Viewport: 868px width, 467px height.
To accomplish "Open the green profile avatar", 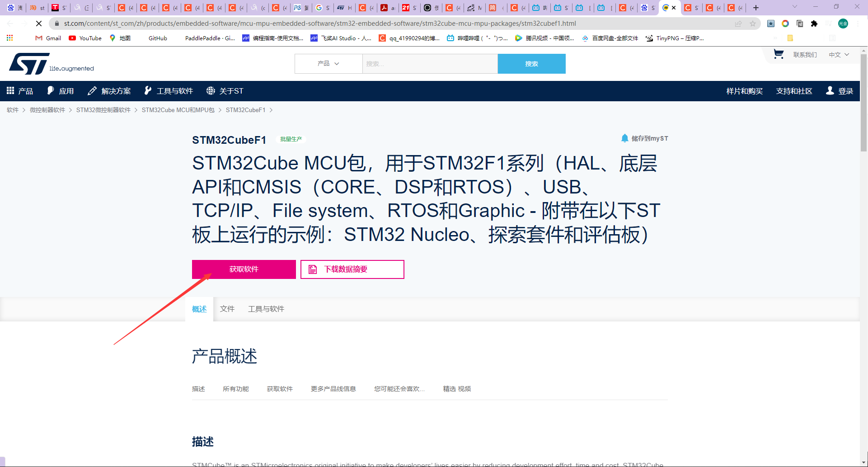I will 843,24.
